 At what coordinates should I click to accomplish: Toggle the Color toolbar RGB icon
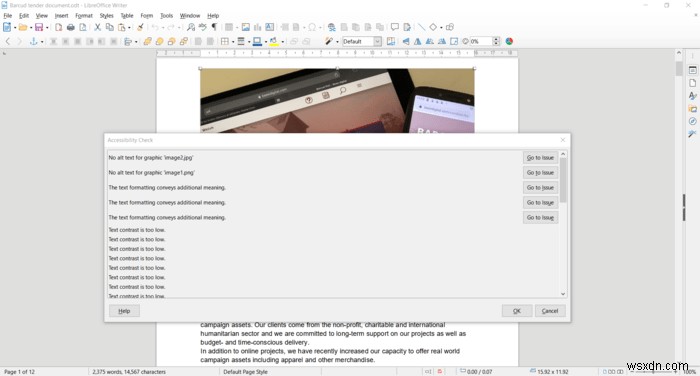(509, 42)
